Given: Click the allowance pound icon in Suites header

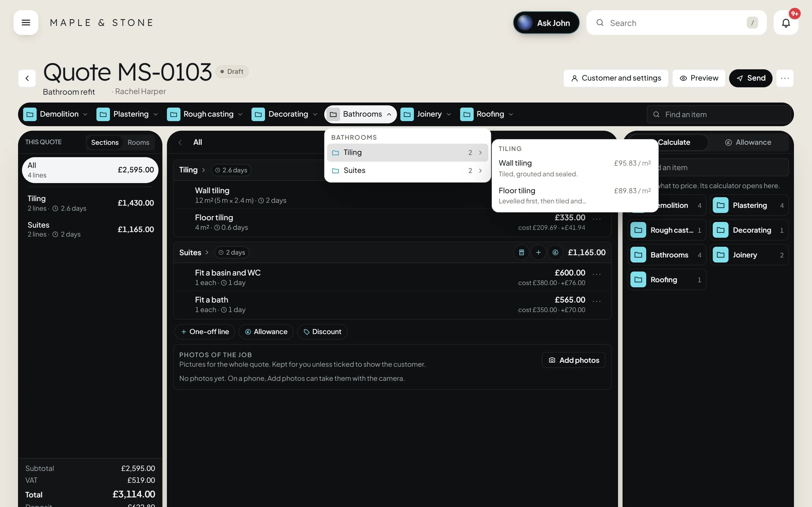Looking at the screenshot, I should click(x=555, y=252).
